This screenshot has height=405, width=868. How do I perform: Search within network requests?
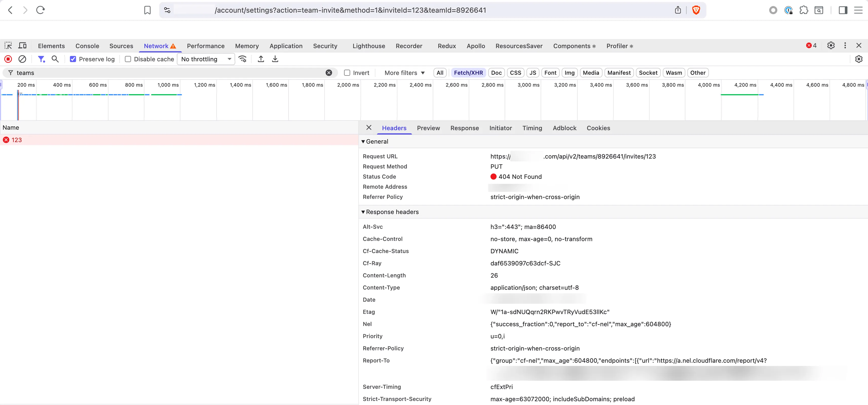click(x=55, y=59)
